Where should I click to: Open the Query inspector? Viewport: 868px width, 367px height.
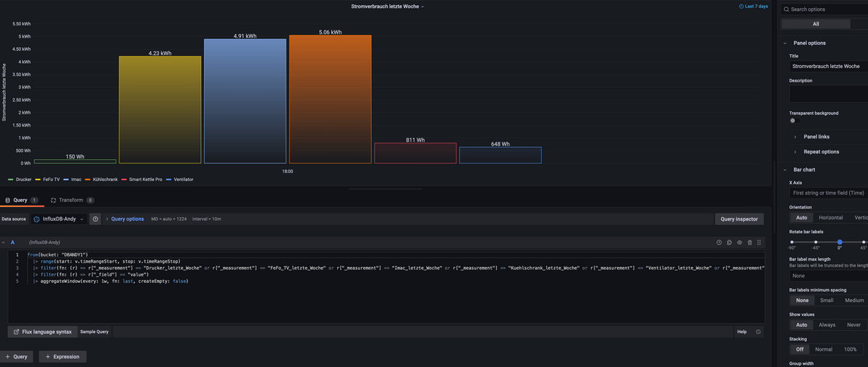739,219
